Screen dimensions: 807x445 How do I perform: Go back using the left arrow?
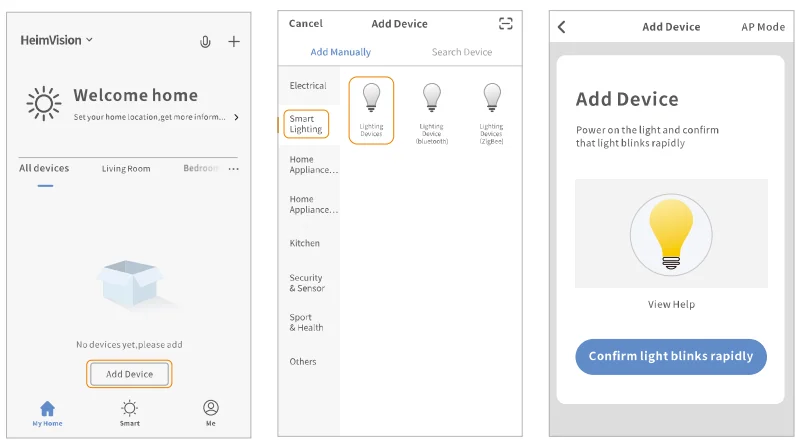pyautogui.click(x=562, y=27)
